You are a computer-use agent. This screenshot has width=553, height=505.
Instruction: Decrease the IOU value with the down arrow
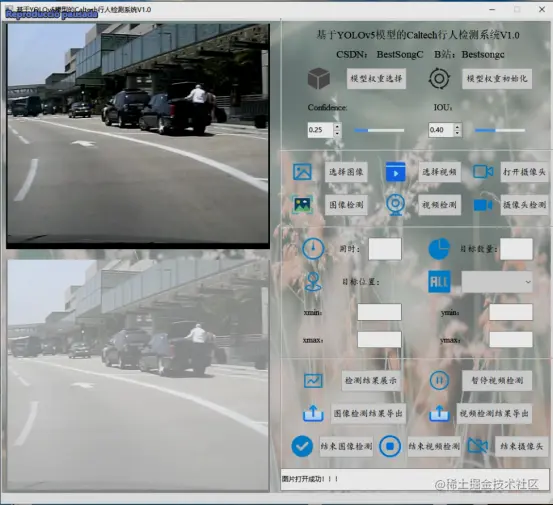(458, 134)
